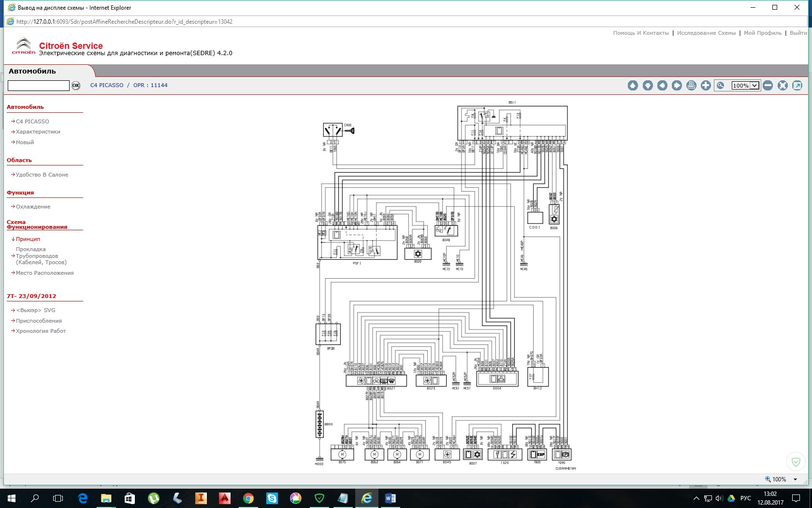Open Microsoft Word from the taskbar

tap(390, 498)
